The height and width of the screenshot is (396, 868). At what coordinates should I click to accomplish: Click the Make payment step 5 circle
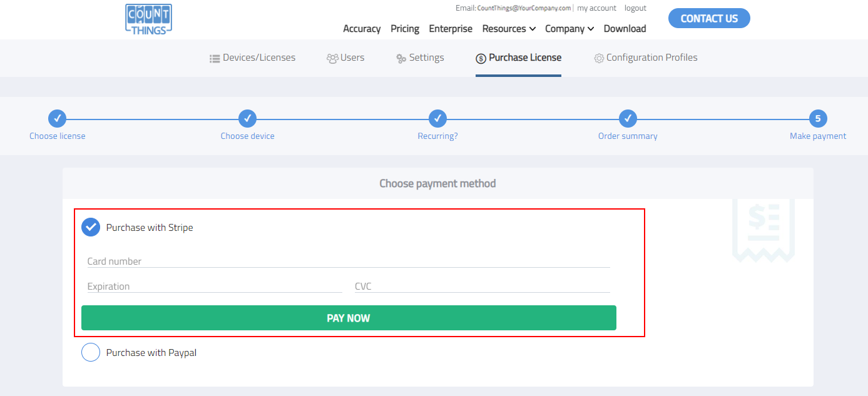pyautogui.click(x=817, y=118)
